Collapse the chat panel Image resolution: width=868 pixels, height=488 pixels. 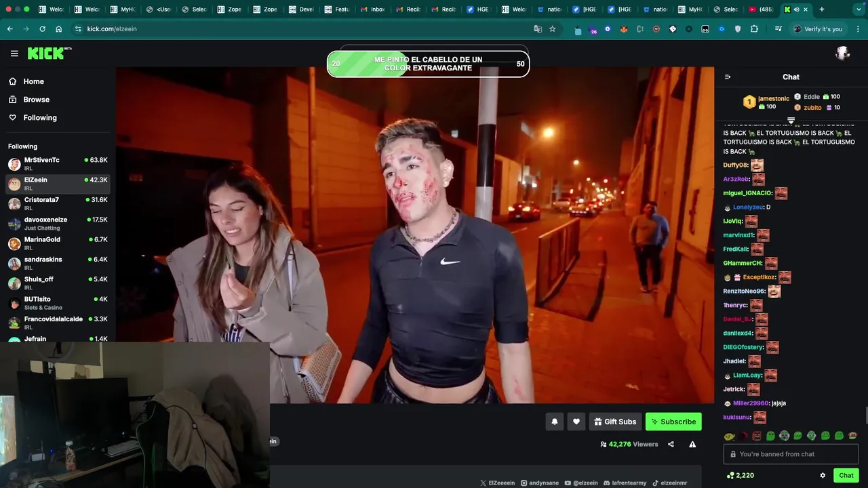pyautogui.click(x=728, y=77)
